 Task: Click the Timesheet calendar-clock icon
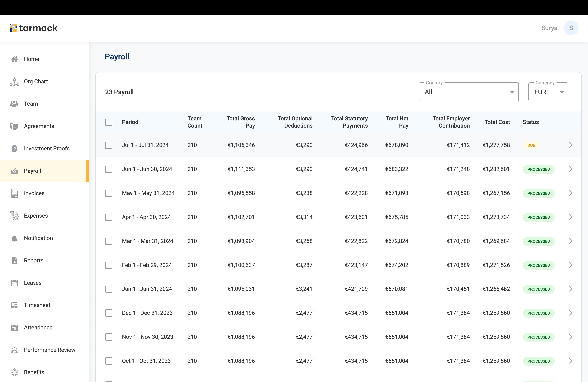pyautogui.click(x=14, y=305)
